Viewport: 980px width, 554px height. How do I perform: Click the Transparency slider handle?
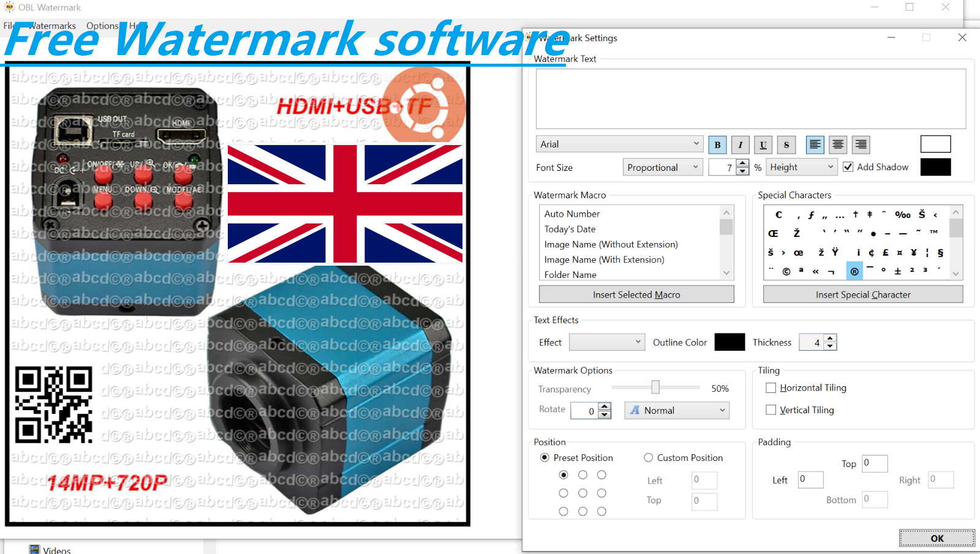click(655, 387)
